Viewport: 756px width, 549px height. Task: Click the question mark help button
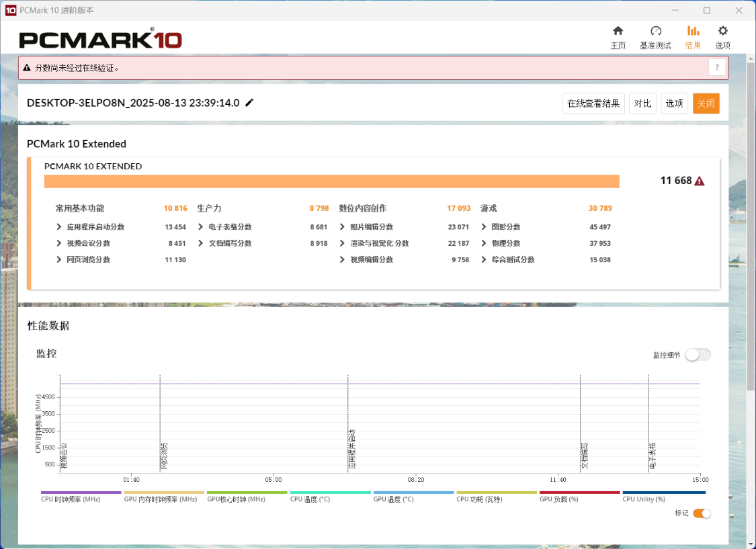pyautogui.click(x=717, y=67)
